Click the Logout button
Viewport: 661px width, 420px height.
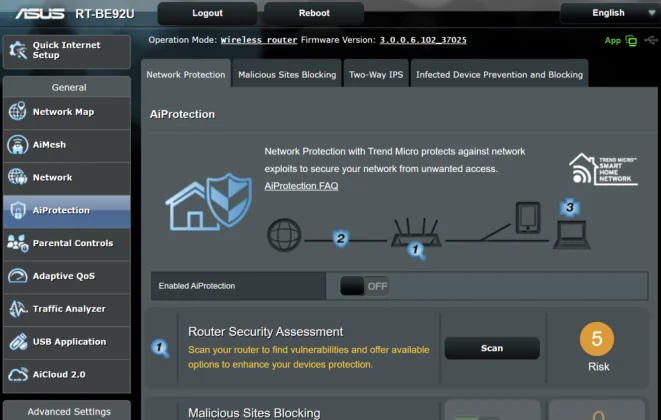click(207, 13)
